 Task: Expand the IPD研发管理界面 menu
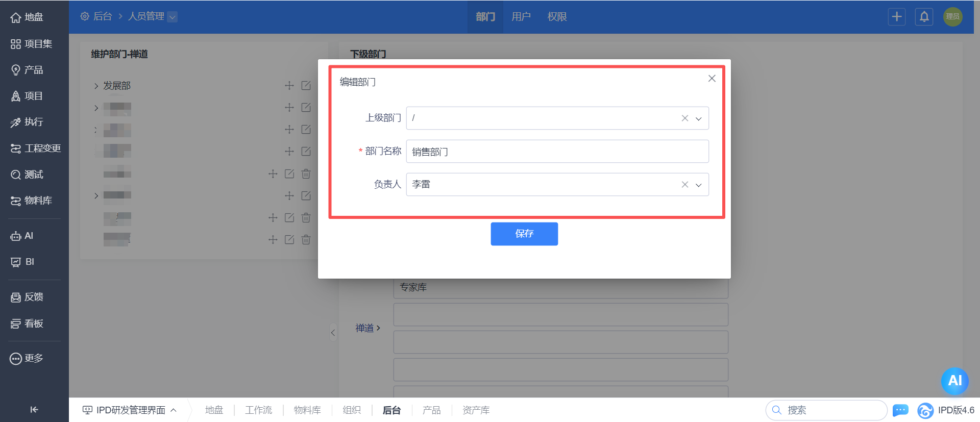pyautogui.click(x=130, y=410)
